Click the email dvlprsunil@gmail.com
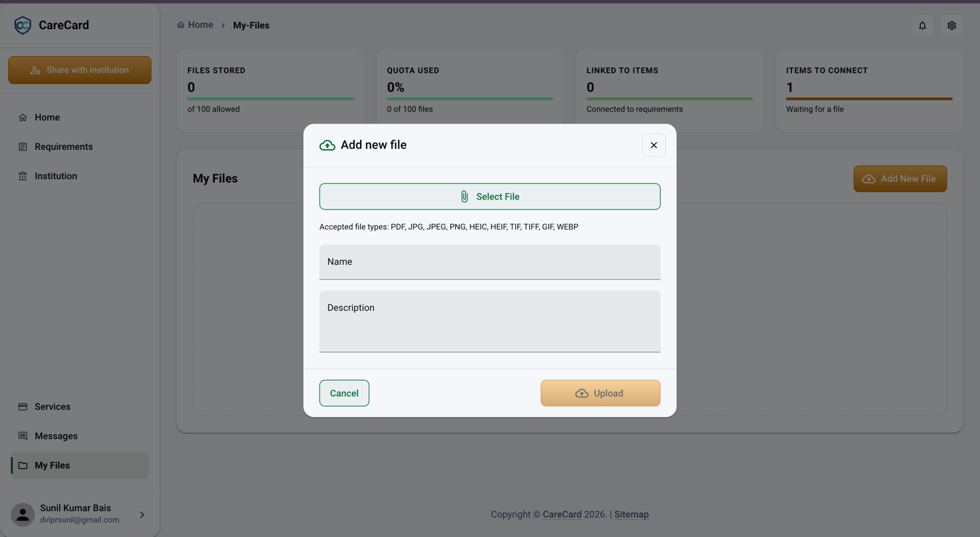The height and width of the screenshot is (537, 980). [79, 520]
